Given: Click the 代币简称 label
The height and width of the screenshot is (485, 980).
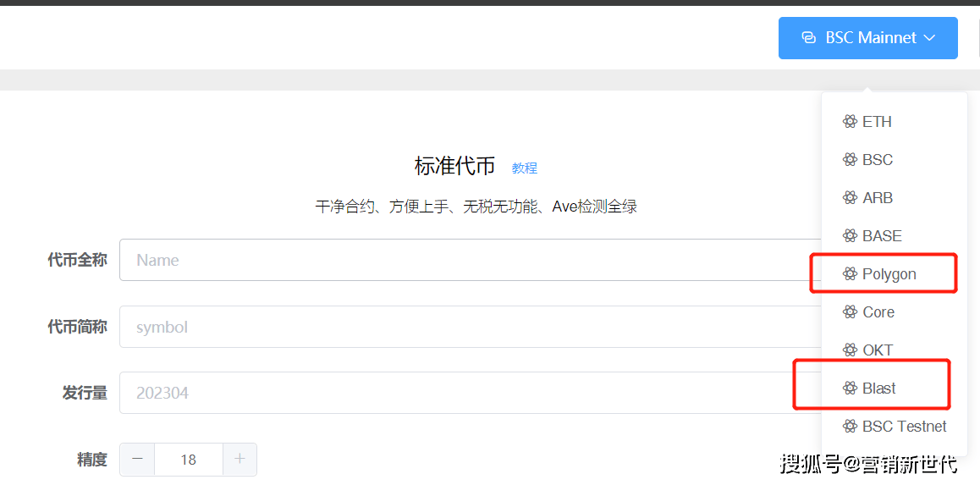Looking at the screenshot, I should pyautogui.click(x=77, y=327).
